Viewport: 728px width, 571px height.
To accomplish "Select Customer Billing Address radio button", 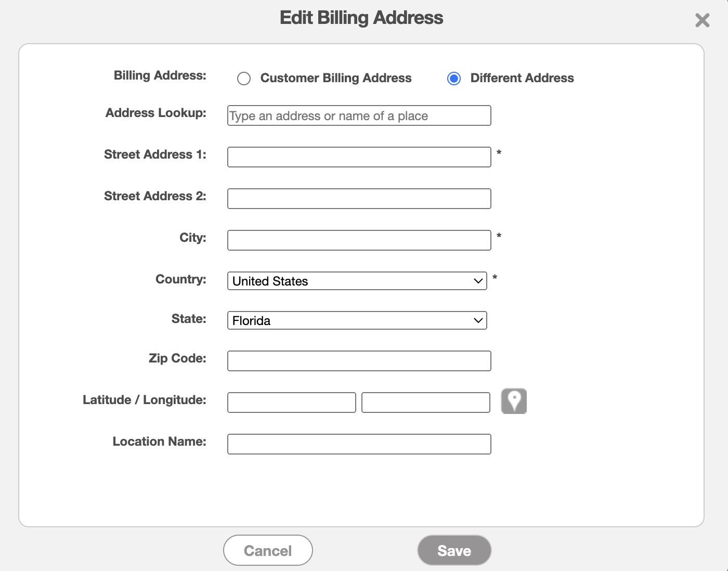I will coord(244,79).
